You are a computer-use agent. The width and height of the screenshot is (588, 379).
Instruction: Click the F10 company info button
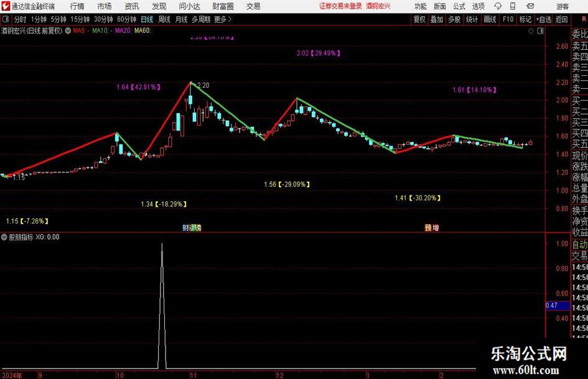click(x=508, y=19)
